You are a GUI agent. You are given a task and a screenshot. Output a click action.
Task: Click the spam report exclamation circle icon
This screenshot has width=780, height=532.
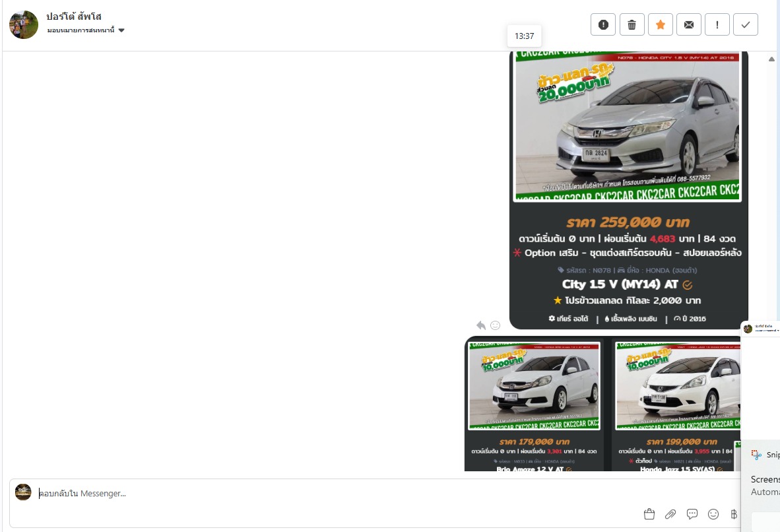[x=603, y=24]
